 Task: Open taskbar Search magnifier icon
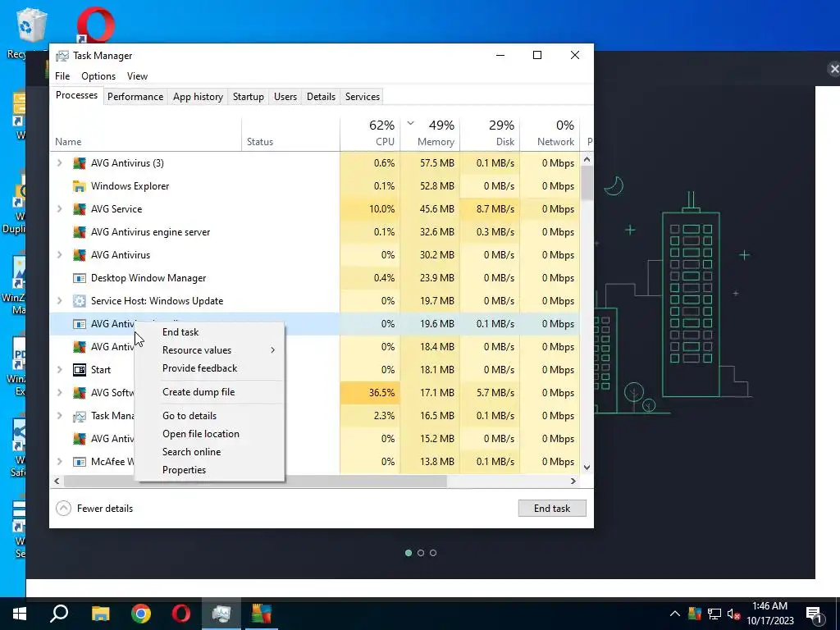pos(59,614)
